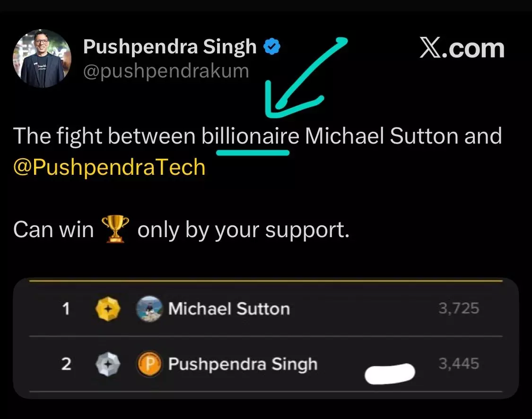The height and width of the screenshot is (419, 532).
Task: Click the white scribble mark
Action: (390, 374)
